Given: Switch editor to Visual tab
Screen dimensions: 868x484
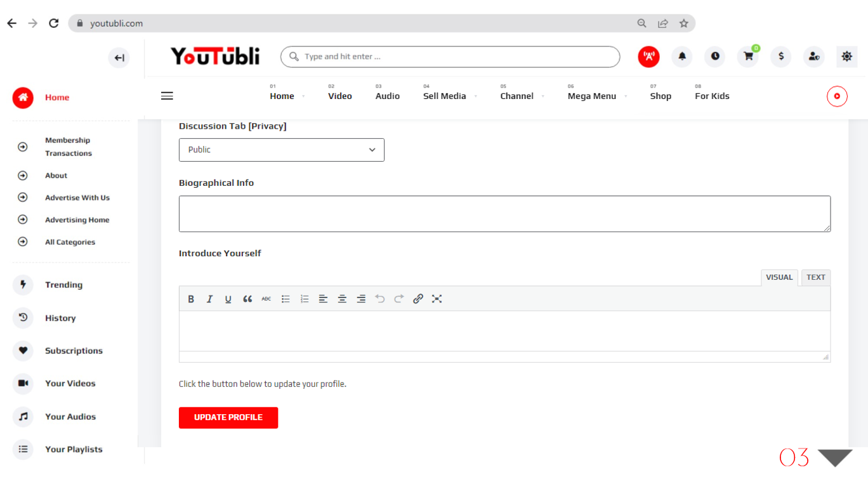Looking at the screenshot, I should [779, 277].
